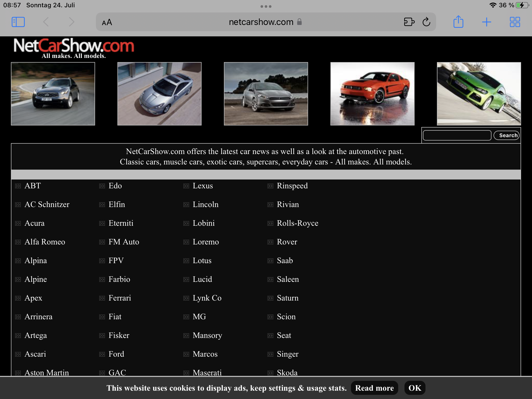Open the Fiat make link
Image resolution: width=532 pixels, height=399 pixels.
[x=115, y=317]
